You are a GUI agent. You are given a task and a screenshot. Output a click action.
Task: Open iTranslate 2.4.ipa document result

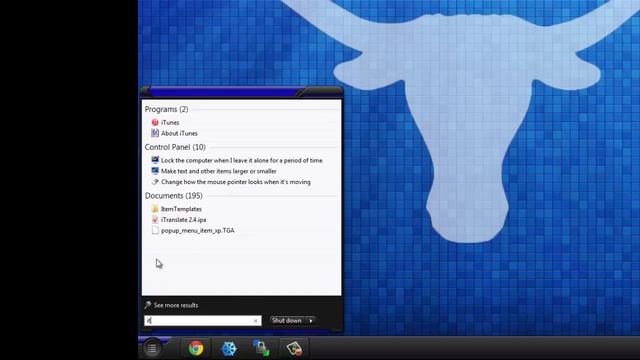[x=184, y=220]
